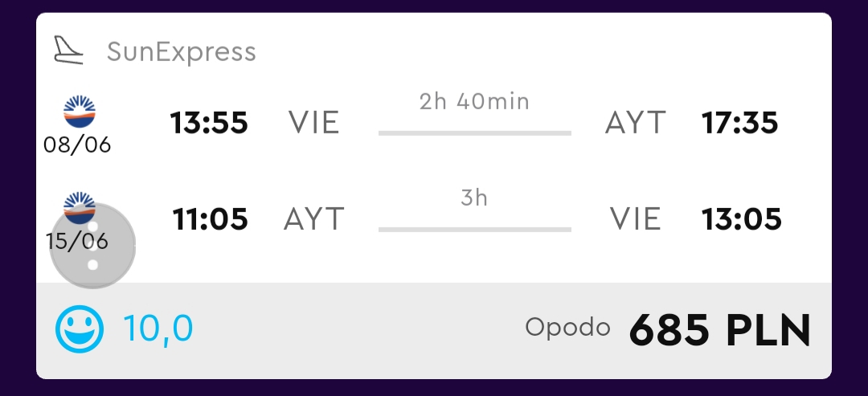
Task: Click the 08/06 outbound date
Action: [x=77, y=145]
